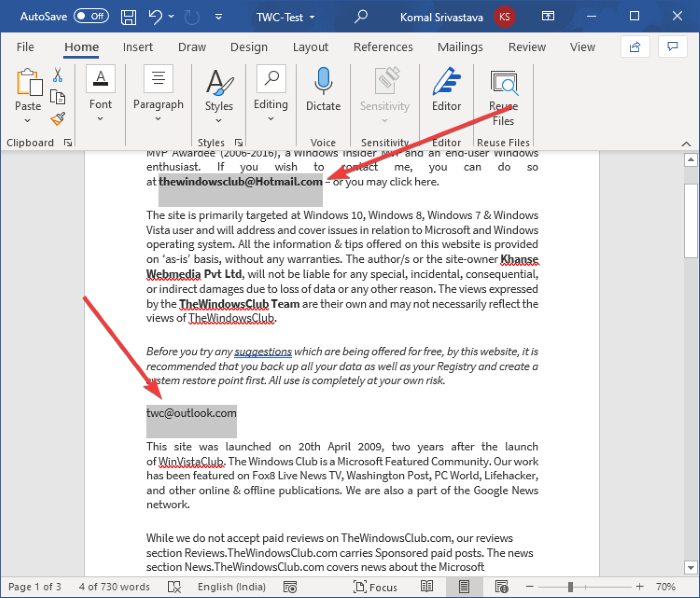Select the Format Painter brush icon
The image size is (700, 598).
(x=58, y=119)
